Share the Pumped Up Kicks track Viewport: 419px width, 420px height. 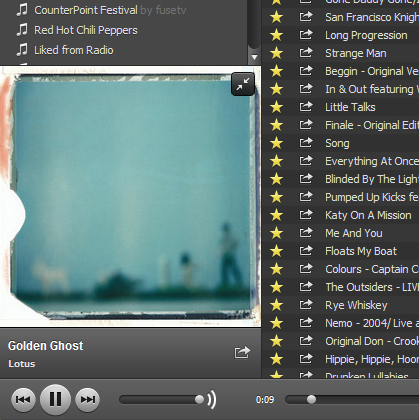pos(306,196)
